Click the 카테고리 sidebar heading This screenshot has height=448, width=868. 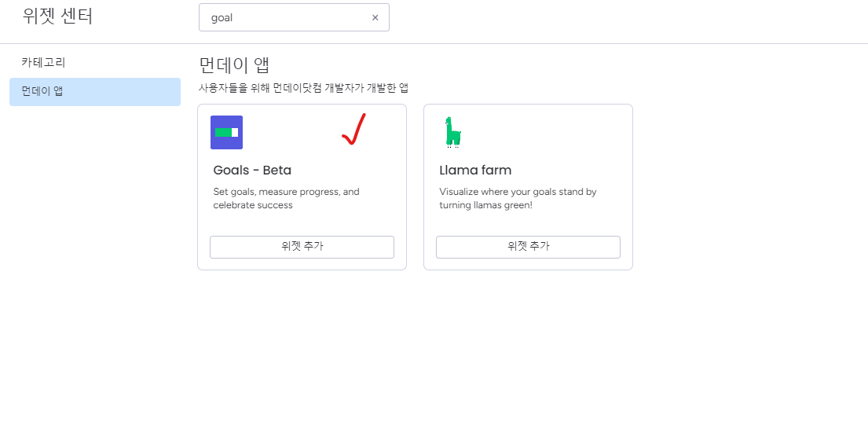click(x=43, y=62)
